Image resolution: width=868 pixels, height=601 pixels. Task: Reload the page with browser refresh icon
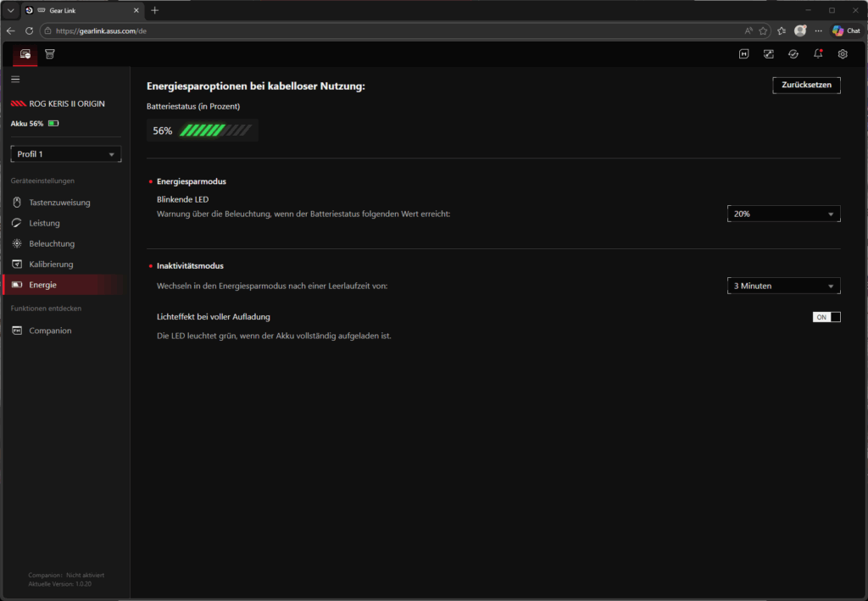click(30, 31)
